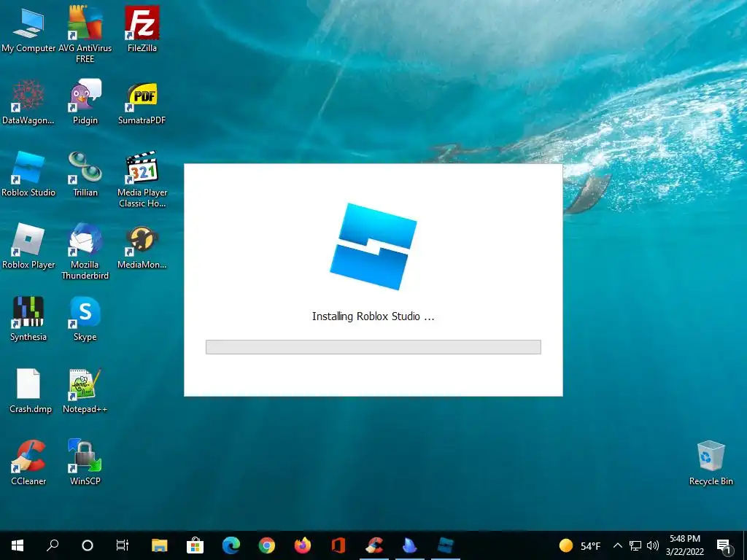747x560 pixels.
Task: Select the Pidgin desktop shortcut
Action: (x=85, y=102)
